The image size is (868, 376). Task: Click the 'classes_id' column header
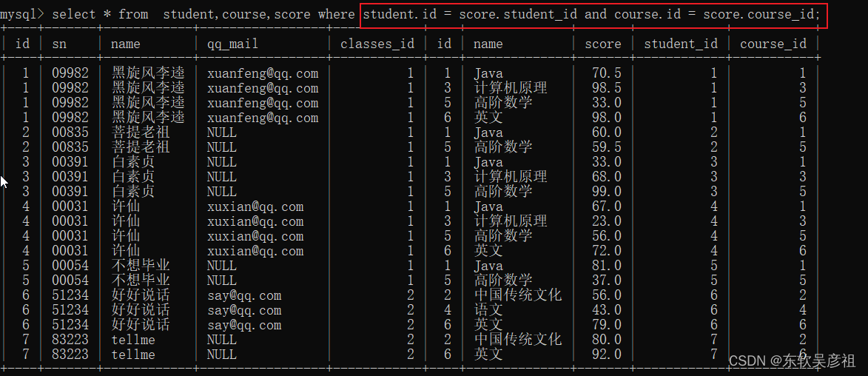pyautogui.click(x=377, y=44)
